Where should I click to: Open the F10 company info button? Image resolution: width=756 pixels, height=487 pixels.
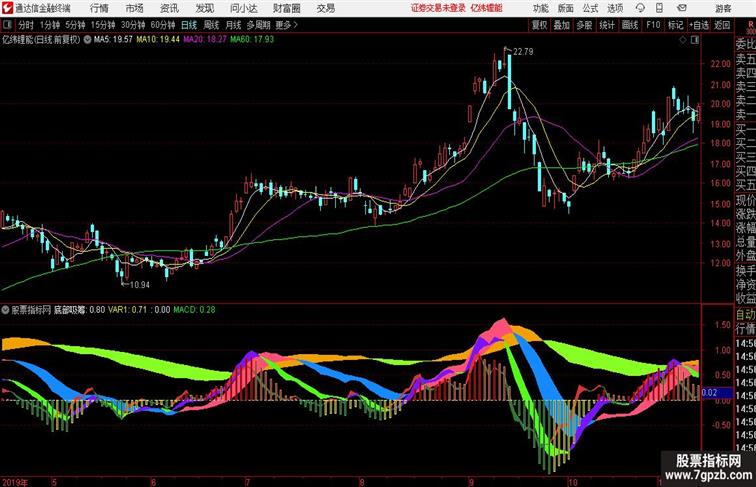pos(653,25)
